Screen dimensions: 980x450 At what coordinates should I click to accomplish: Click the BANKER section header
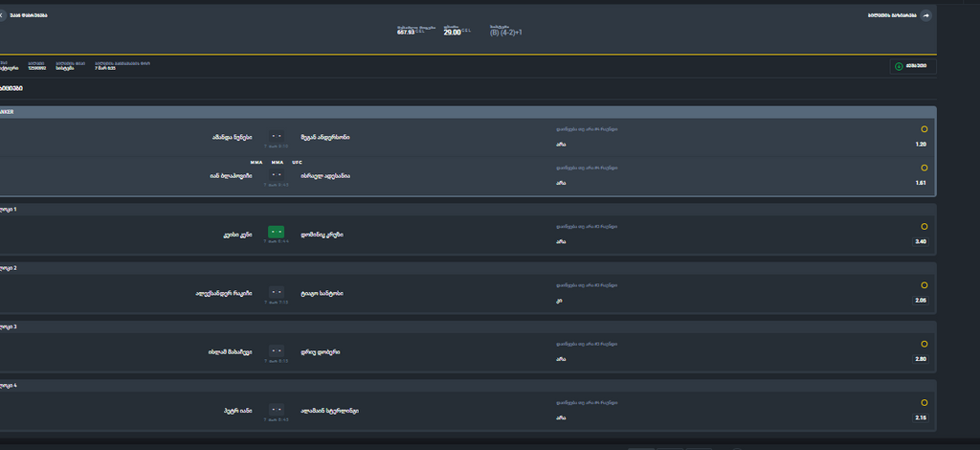tap(8, 112)
